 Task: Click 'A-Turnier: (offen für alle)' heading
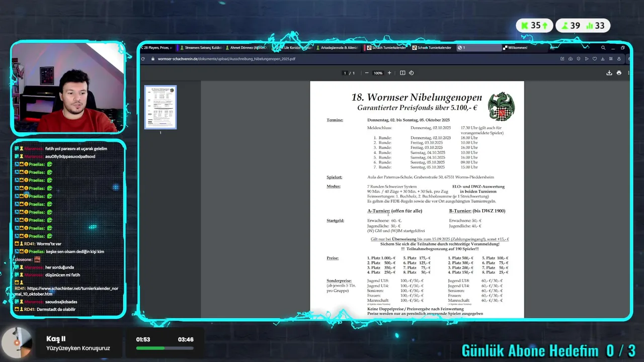tap(395, 211)
